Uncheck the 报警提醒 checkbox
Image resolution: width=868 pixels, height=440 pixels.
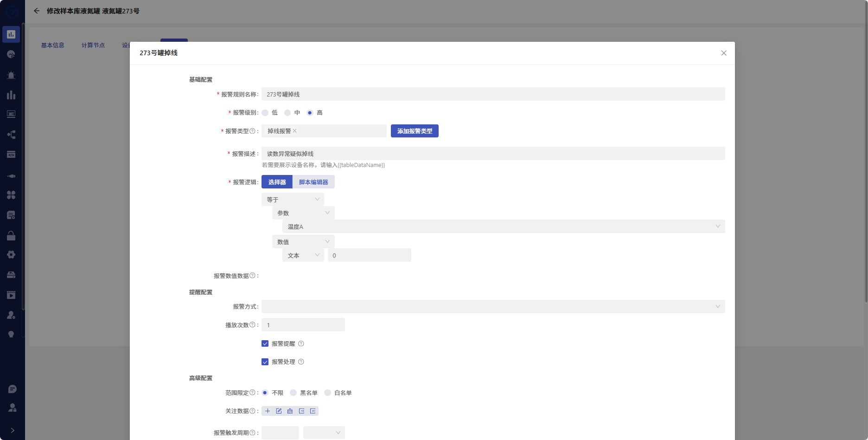pyautogui.click(x=265, y=343)
